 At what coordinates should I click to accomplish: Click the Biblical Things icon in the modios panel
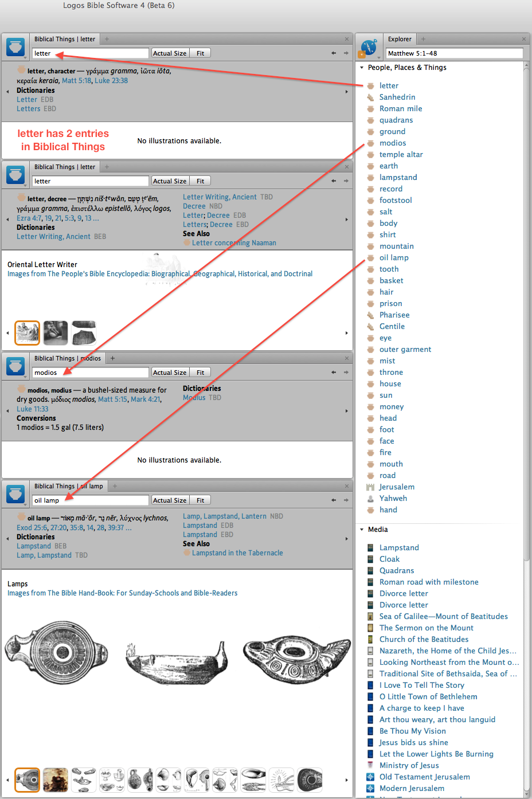coord(15,366)
